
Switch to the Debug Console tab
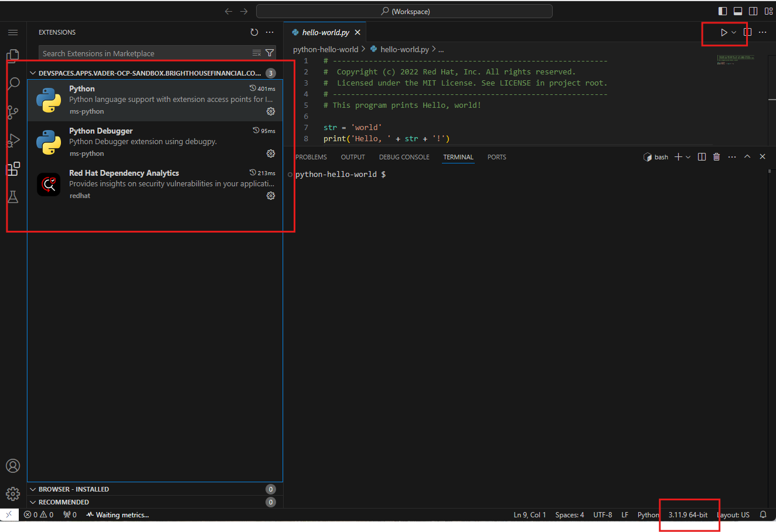tap(404, 157)
